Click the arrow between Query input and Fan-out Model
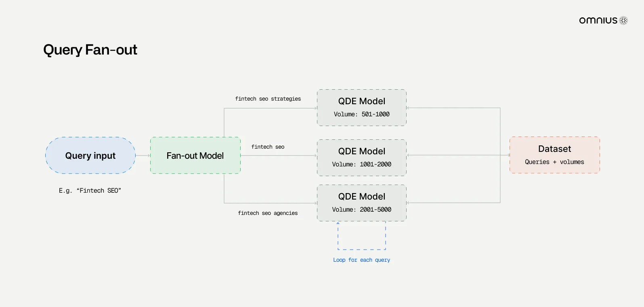Screen dimensions: 644x307 (143, 156)
